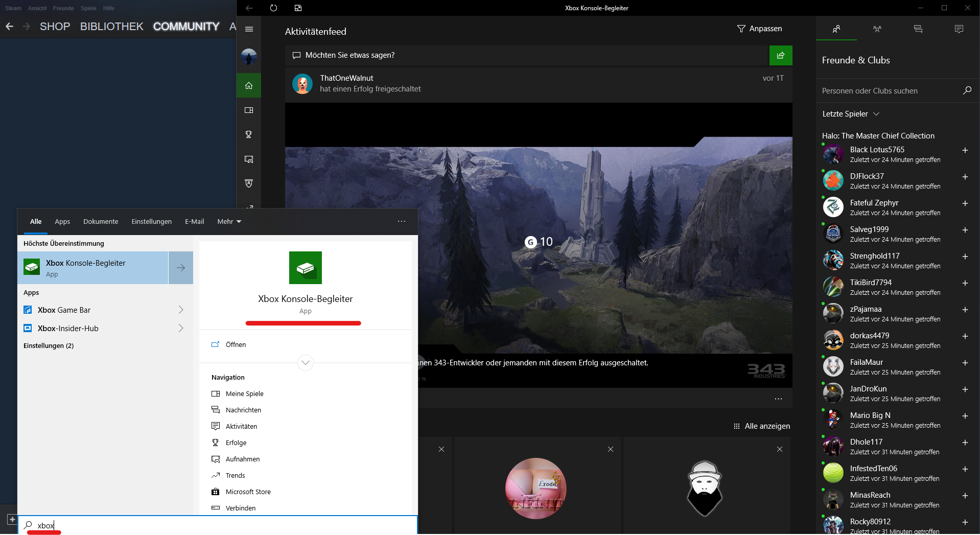Click the Home icon in Xbox sidebar
This screenshot has height=535, width=980.
click(249, 85)
